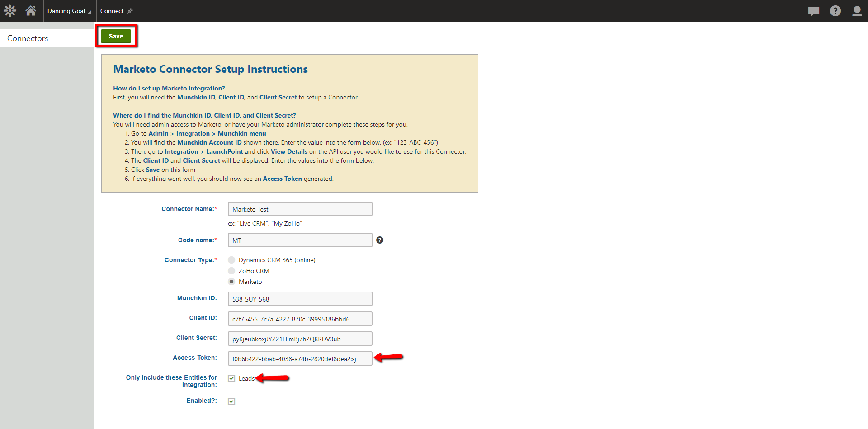This screenshot has width=868, height=429.
Task: Go to the home dashboard icon
Action: tap(31, 11)
